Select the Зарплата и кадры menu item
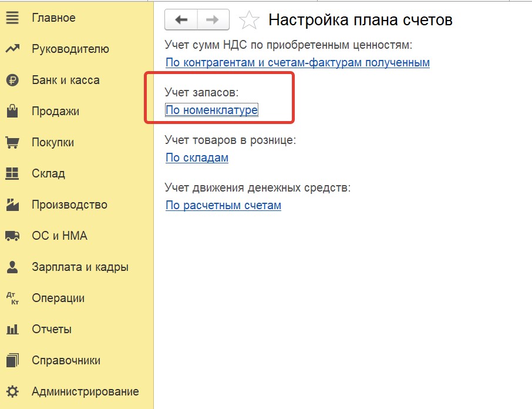532x409 pixels. (x=80, y=267)
